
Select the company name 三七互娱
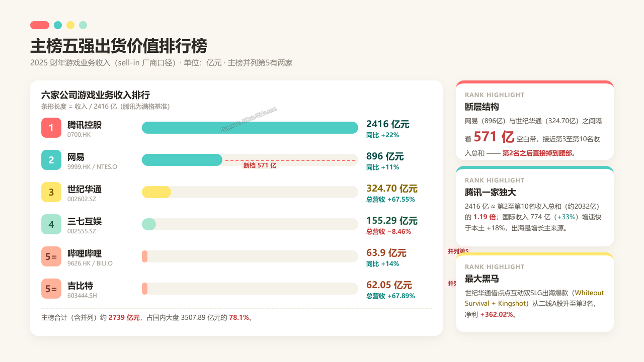[85, 221]
